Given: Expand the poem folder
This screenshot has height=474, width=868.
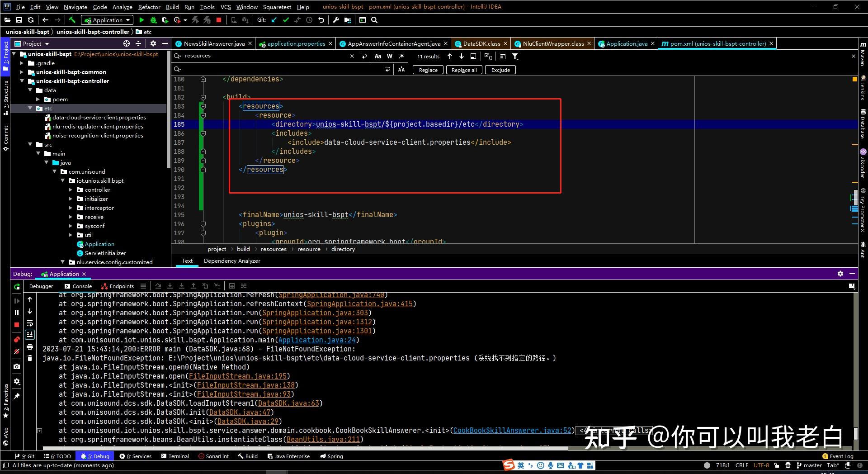Looking at the screenshot, I should pyautogui.click(x=38, y=99).
